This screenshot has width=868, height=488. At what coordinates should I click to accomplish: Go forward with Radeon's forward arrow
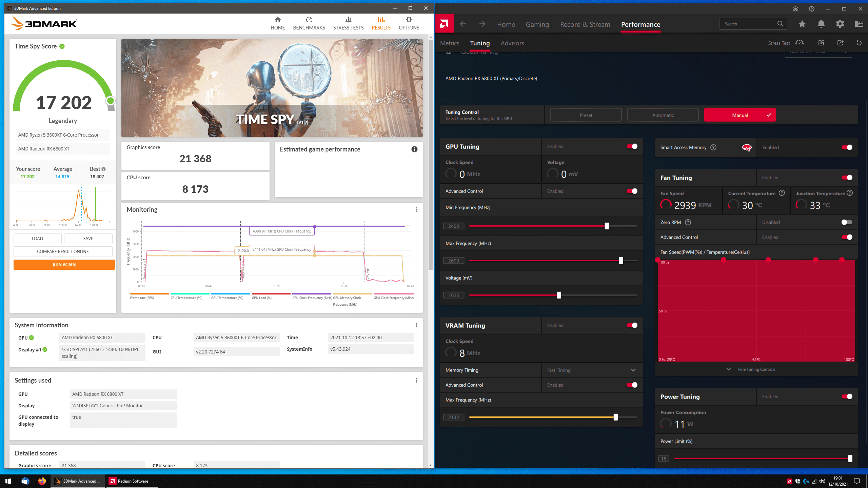pyautogui.click(x=482, y=24)
